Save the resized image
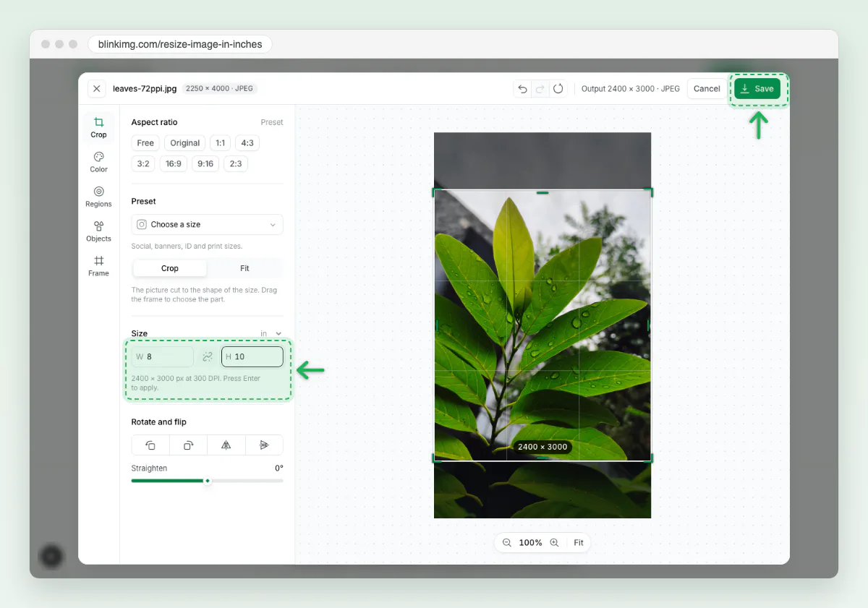 point(757,89)
